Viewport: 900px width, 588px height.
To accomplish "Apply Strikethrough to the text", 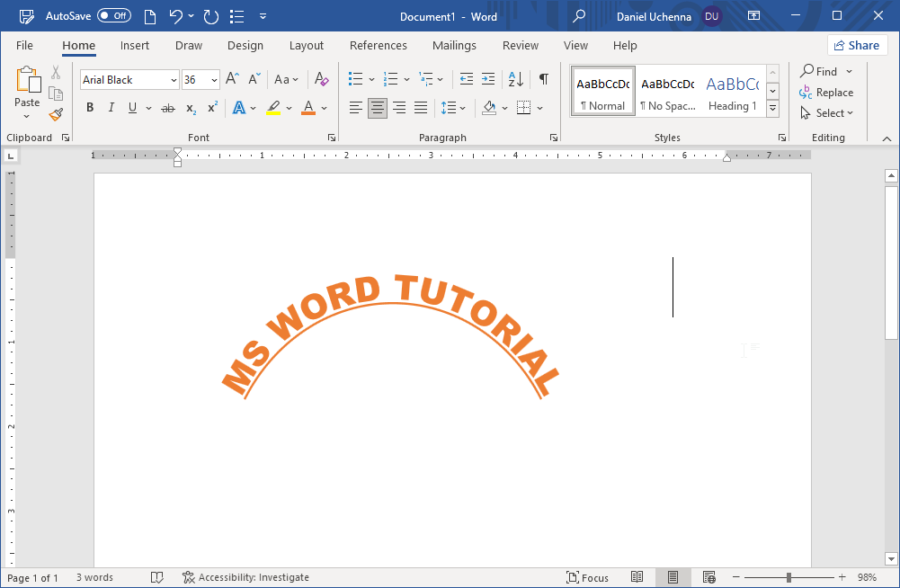I will click(167, 107).
